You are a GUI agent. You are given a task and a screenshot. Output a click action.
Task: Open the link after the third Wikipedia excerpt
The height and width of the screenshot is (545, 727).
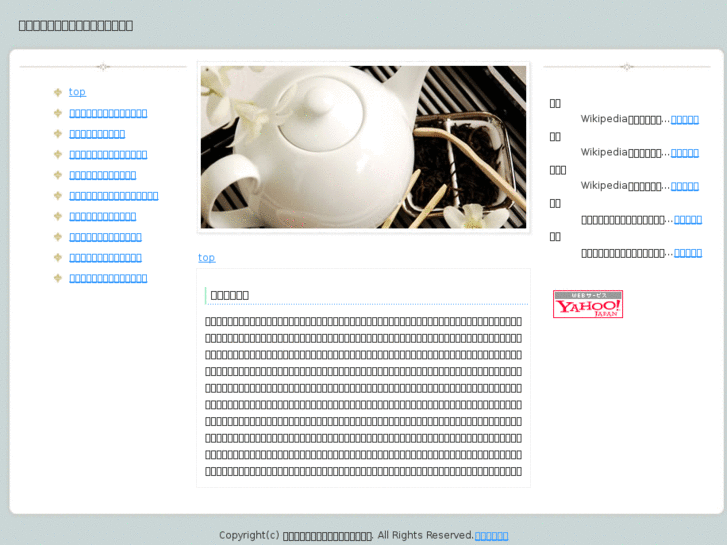[684, 186]
